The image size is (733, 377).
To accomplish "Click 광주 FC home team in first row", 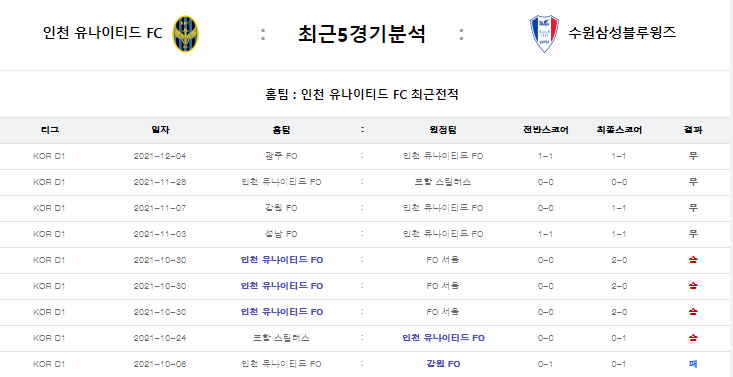I will [x=281, y=156].
